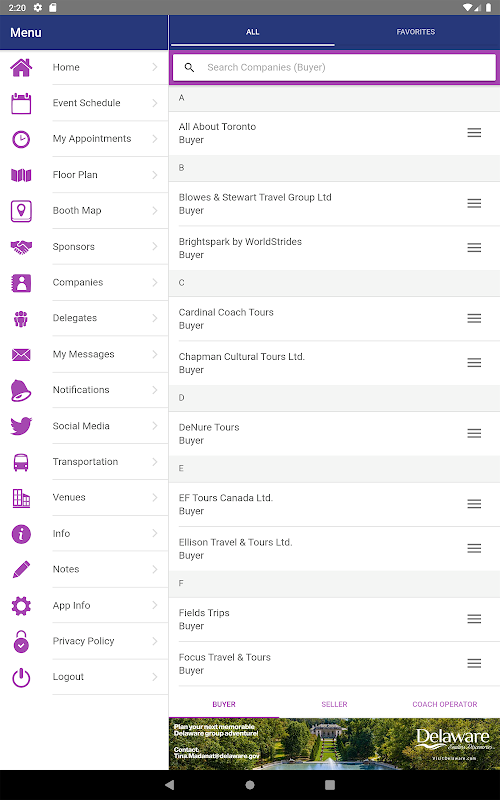Image resolution: width=500 pixels, height=800 pixels.
Task: Open the Delaware advertisement banner
Action: pyautogui.click(x=334, y=744)
